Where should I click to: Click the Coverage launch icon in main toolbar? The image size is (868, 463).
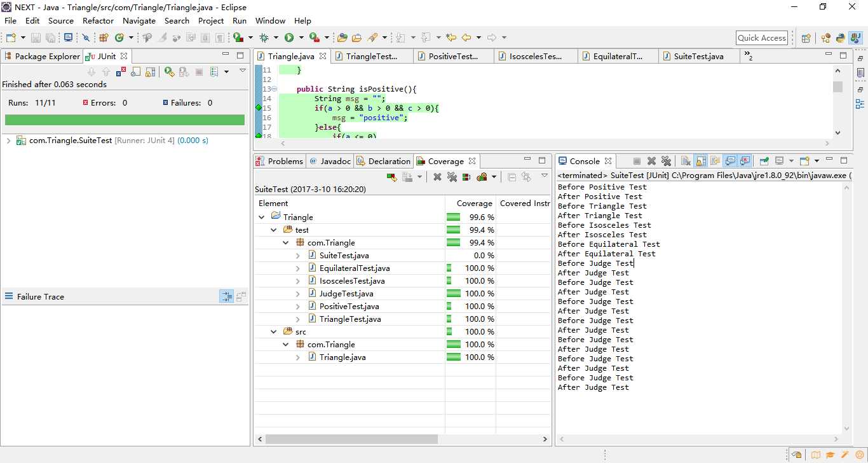[x=238, y=38]
